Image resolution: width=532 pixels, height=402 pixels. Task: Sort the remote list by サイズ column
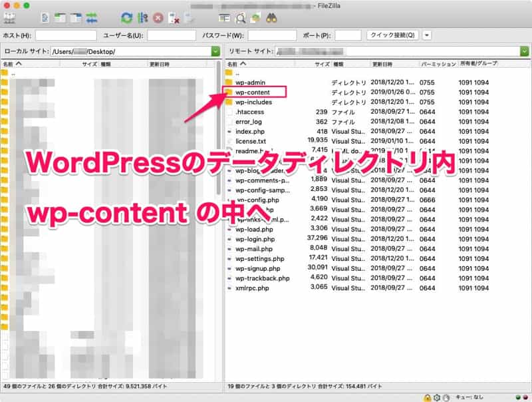[x=313, y=64]
